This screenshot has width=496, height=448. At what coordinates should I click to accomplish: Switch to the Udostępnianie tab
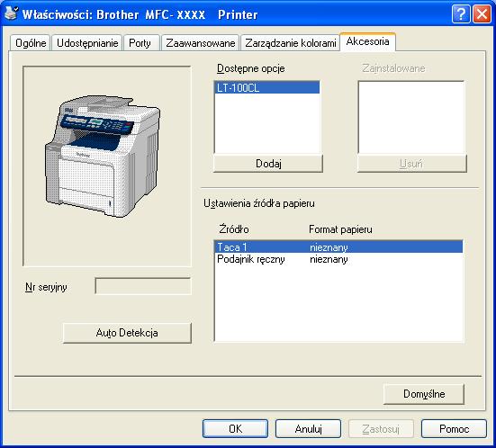tap(87, 42)
